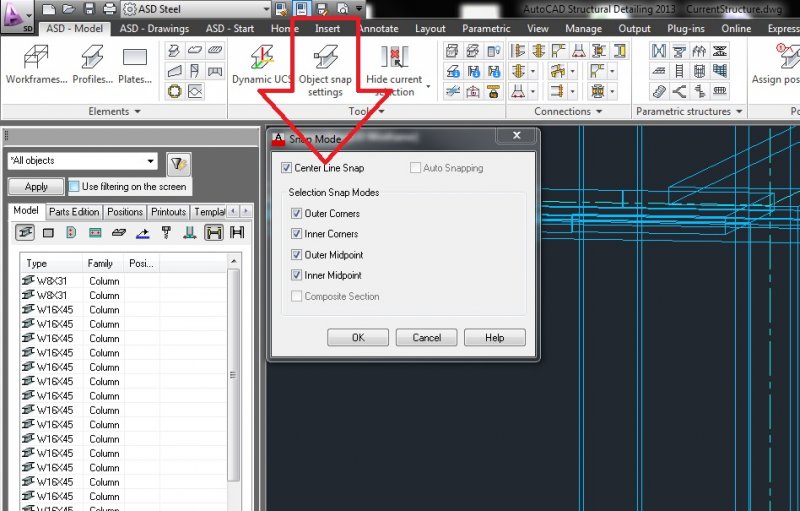Image resolution: width=800 pixels, height=511 pixels.
Task: Click the bolt filter icon in Model tab
Action: [166, 233]
